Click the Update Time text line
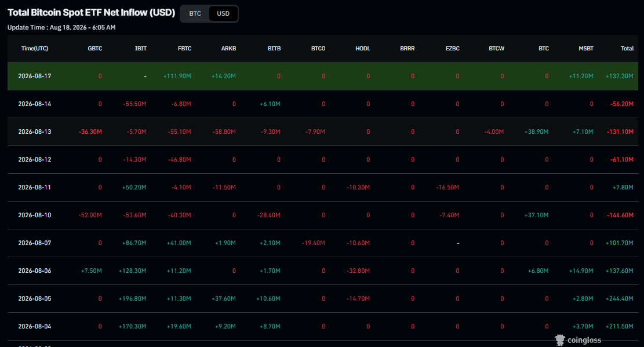Image resolution: width=644 pixels, height=347 pixels. (61, 27)
